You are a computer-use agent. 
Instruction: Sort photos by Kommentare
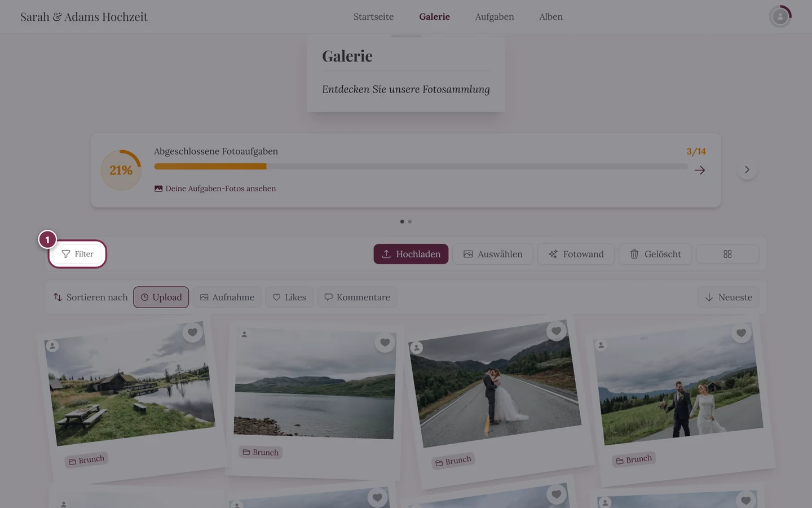click(x=358, y=297)
